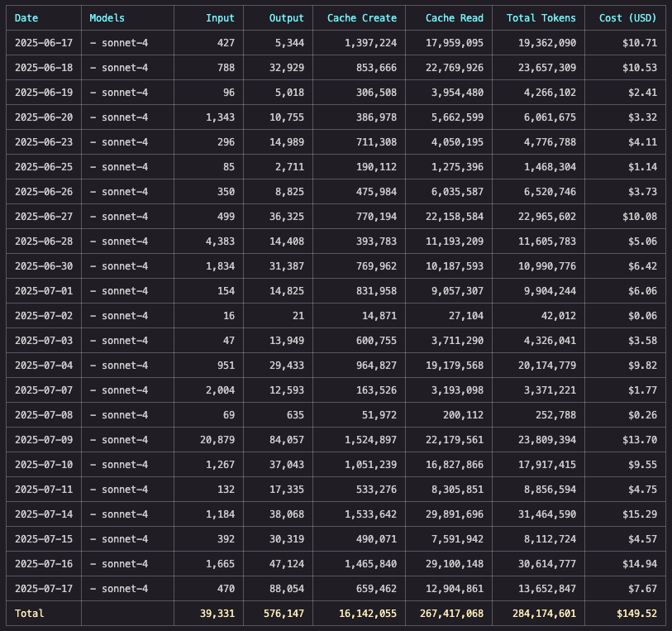Image resolution: width=672 pixels, height=631 pixels.
Task: Select cost $13.70
Action: pyautogui.click(x=640, y=441)
